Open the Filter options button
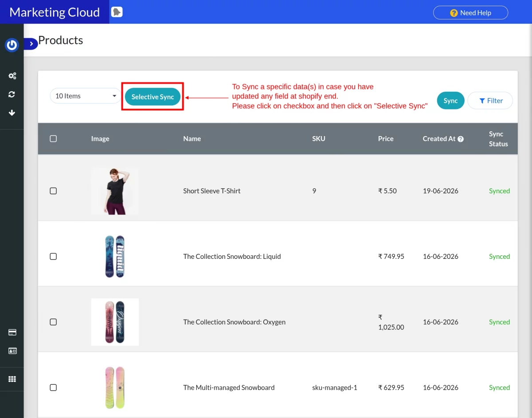Viewport: 532px width, 418px height. pyautogui.click(x=490, y=101)
